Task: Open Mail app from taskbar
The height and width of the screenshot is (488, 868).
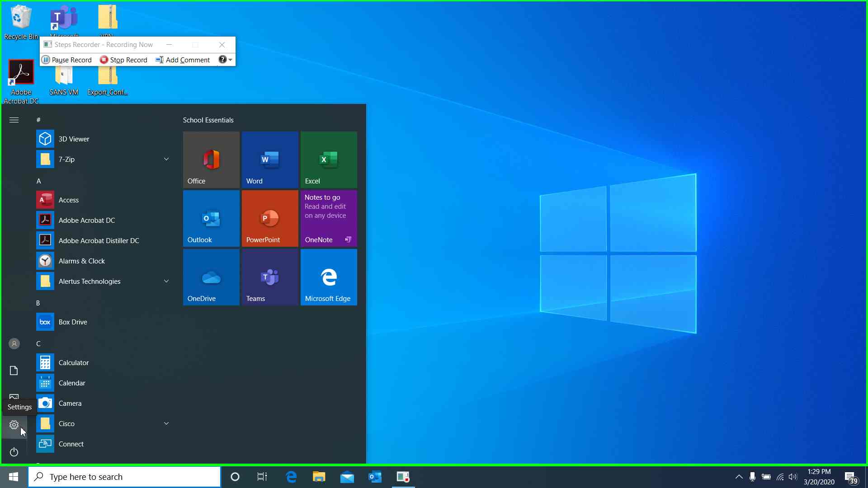Action: click(x=347, y=477)
